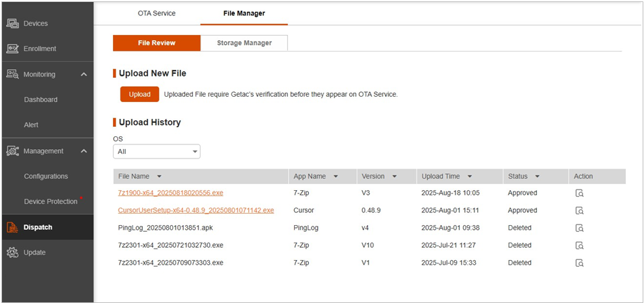Screen dimensions: 644x303
Task: Select the Storage Manager tab
Action: (244, 43)
